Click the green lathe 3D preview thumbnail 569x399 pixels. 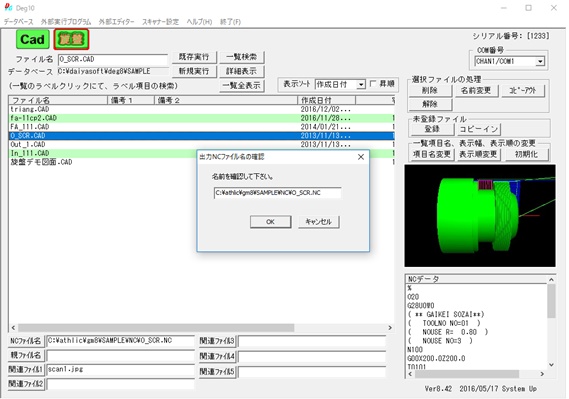pyautogui.click(x=480, y=216)
